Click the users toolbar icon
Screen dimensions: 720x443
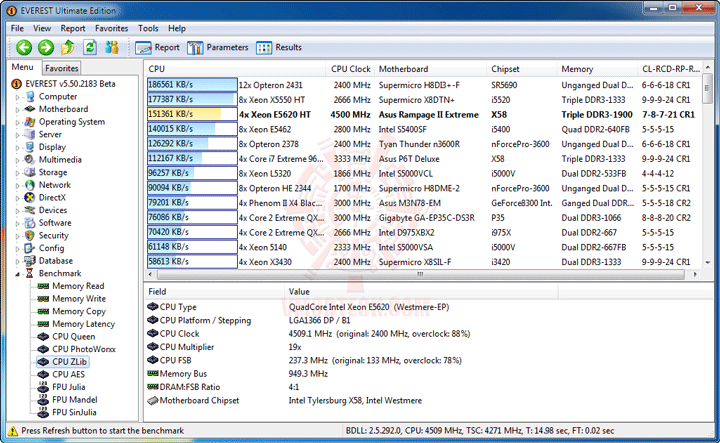coord(112,47)
